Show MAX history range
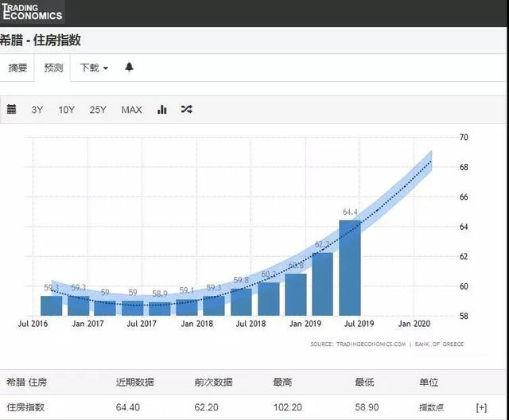The height and width of the screenshot is (420, 509). click(x=131, y=110)
